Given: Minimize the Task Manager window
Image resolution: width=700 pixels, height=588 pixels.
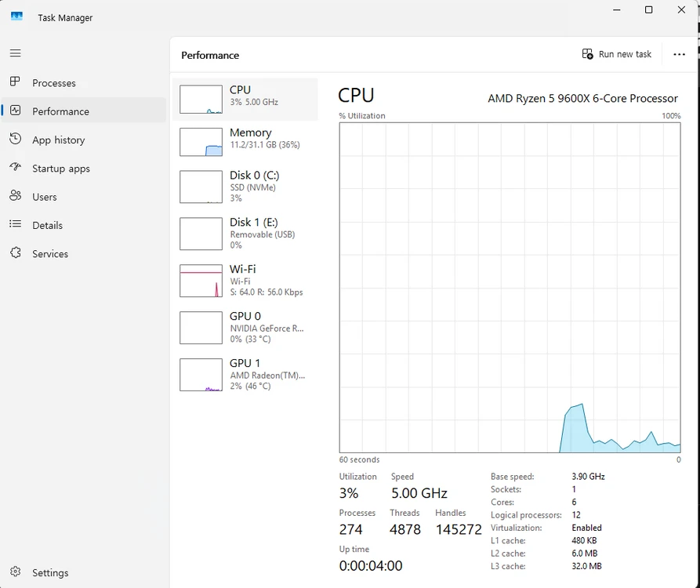Looking at the screenshot, I should click(617, 10).
